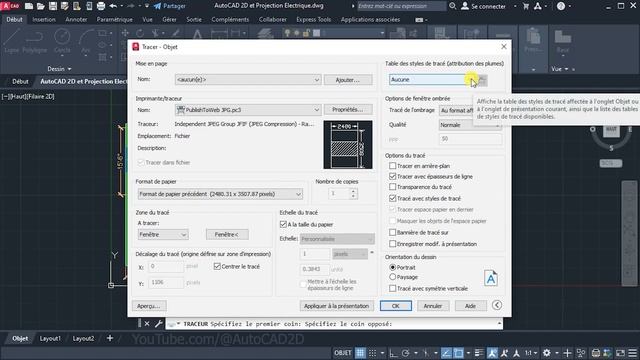Open the Paramétrique ribbon tab
The width and height of the screenshot is (640, 360).
click(x=115, y=19)
